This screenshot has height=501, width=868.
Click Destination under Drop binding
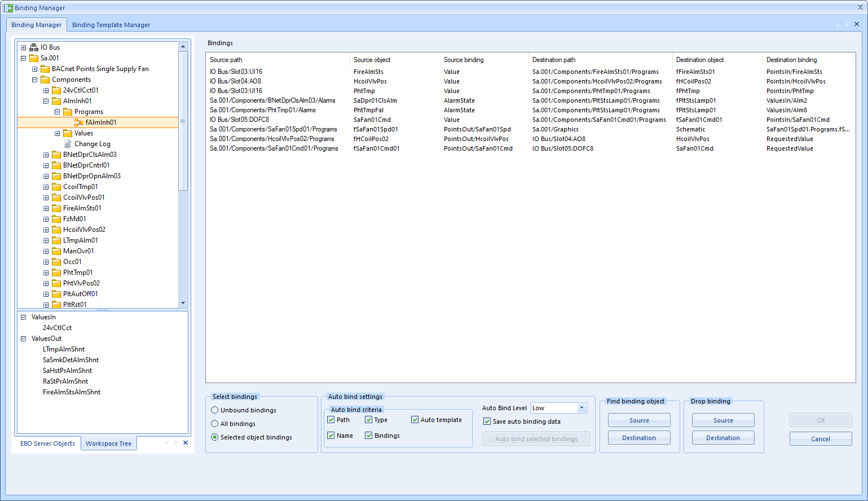tap(723, 438)
